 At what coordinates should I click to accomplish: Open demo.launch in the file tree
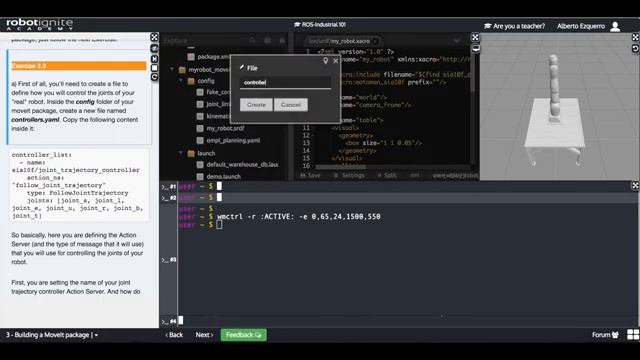pyautogui.click(x=223, y=177)
